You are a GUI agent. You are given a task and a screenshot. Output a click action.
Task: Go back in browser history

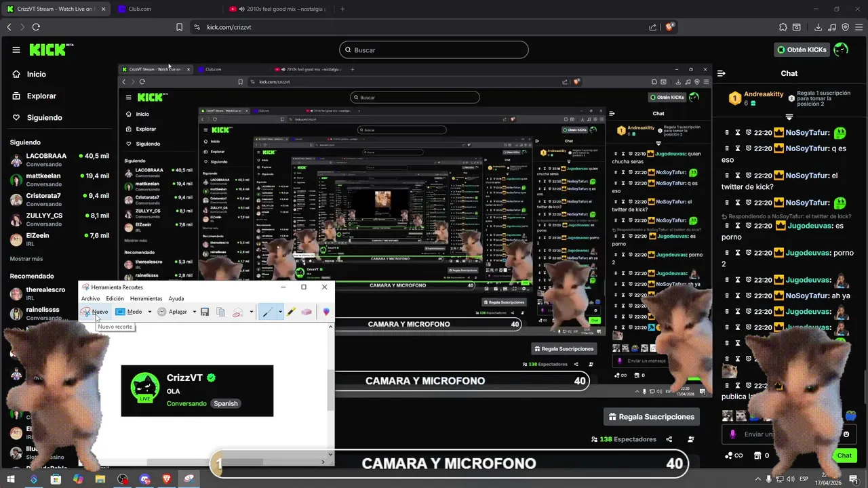tap(9, 27)
